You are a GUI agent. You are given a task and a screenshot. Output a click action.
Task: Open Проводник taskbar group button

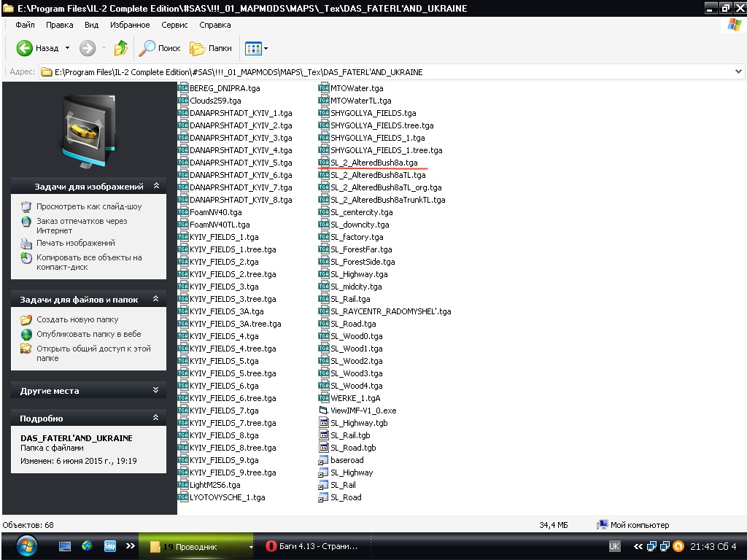tap(196, 547)
